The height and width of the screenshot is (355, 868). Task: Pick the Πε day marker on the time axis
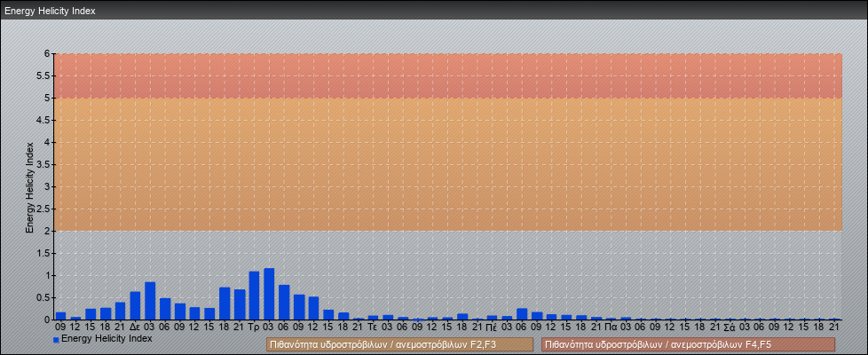tap(492, 327)
